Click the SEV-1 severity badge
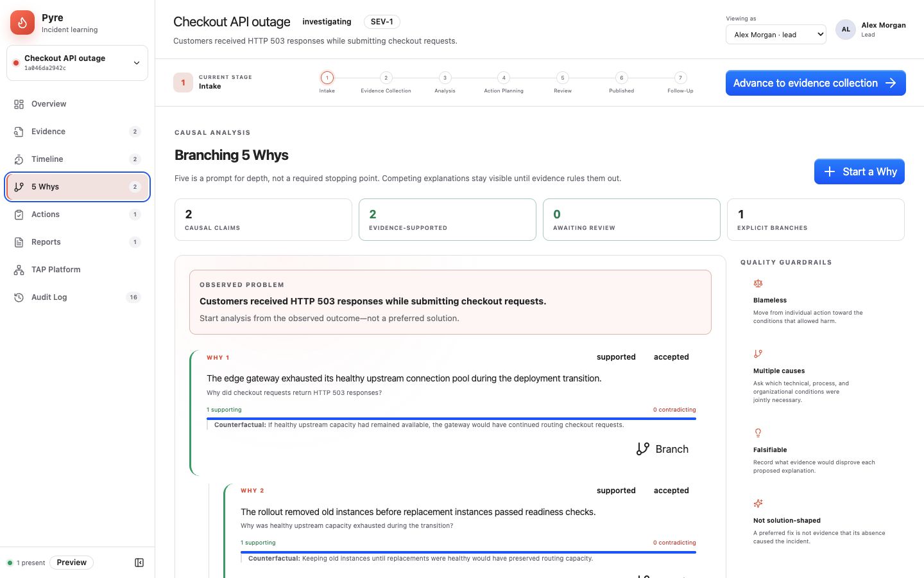 point(382,22)
